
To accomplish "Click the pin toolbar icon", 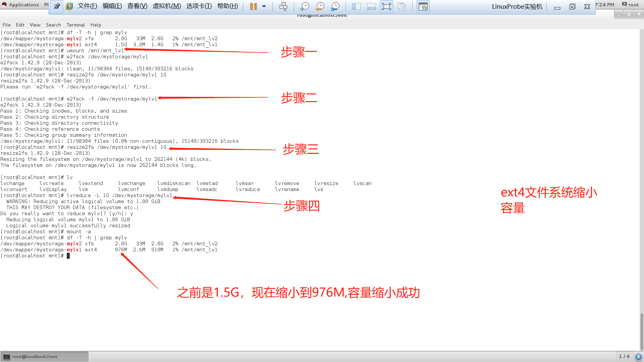I will click(57, 6).
